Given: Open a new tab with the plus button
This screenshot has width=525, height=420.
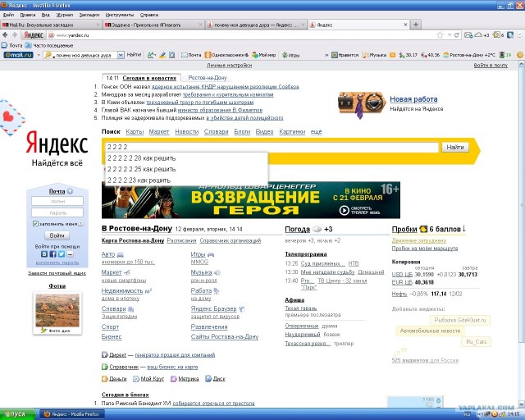Looking at the screenshot, I should click(x=416, y=25).
